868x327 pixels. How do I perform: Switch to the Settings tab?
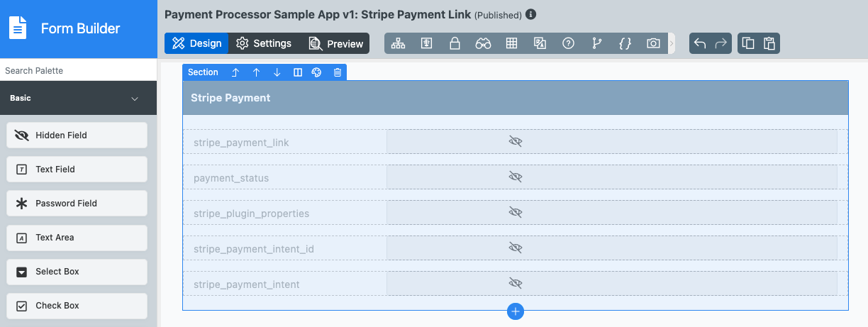(x=264, y=43)
